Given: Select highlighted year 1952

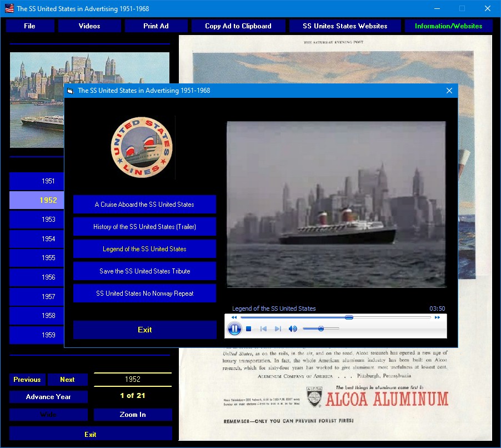Looking at the screenshot, I should pos(37,200).
